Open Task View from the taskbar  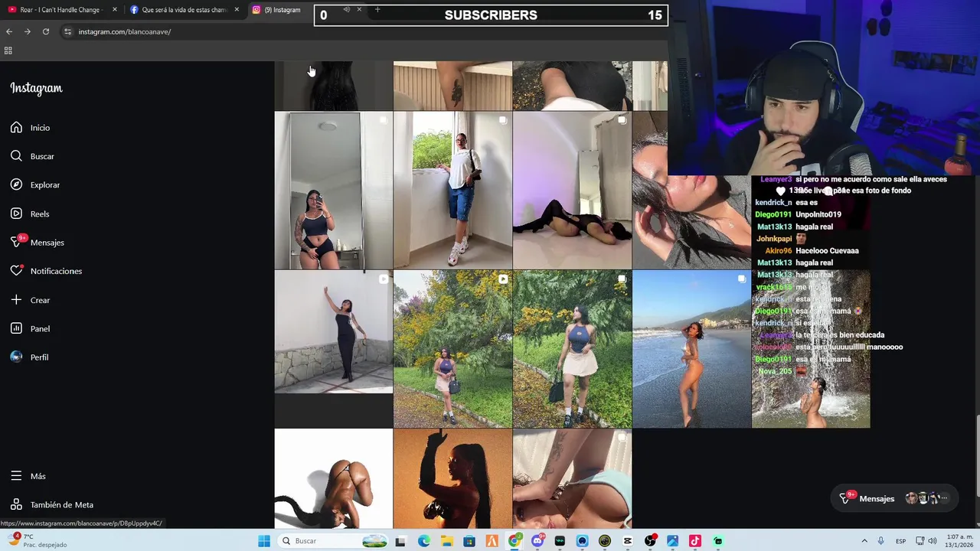click(x=400, y=541)
